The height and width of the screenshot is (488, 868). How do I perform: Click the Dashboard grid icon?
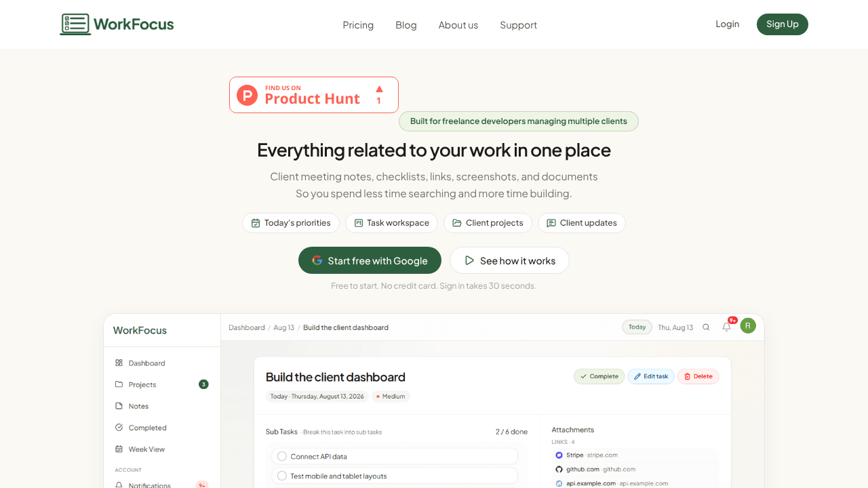point(119,363)
